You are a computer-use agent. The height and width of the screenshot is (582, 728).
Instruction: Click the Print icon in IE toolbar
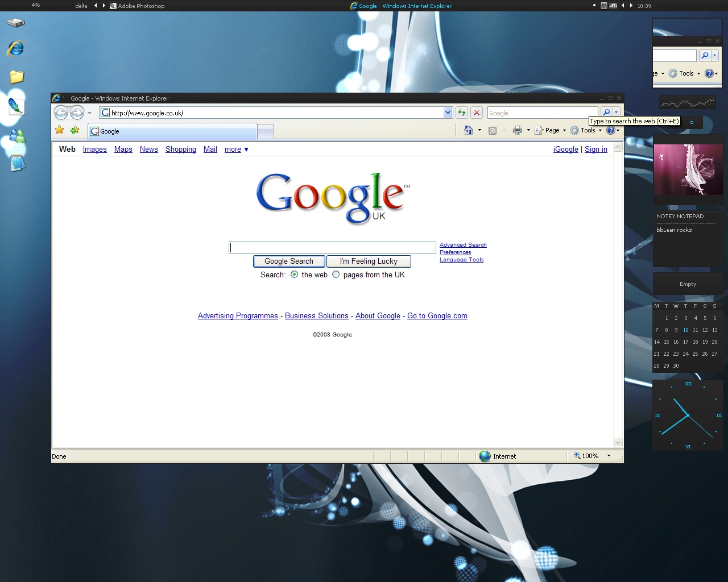pyautogui.click(x=517, y=130)
